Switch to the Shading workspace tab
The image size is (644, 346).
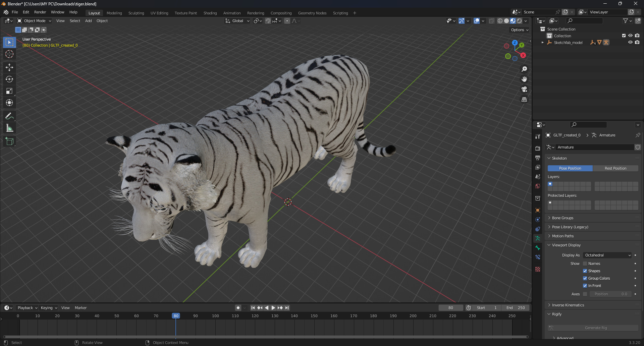tap(210, 13)
